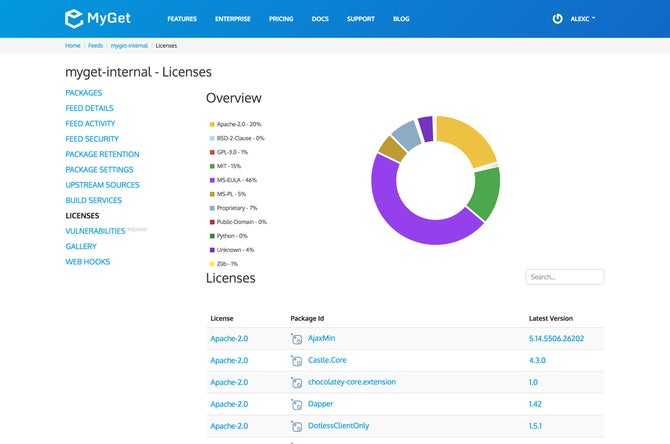Click the DotlessClientOnly package icon
Image resolution: width=670 pixels, height=444 pixels.
click(297, 426)
